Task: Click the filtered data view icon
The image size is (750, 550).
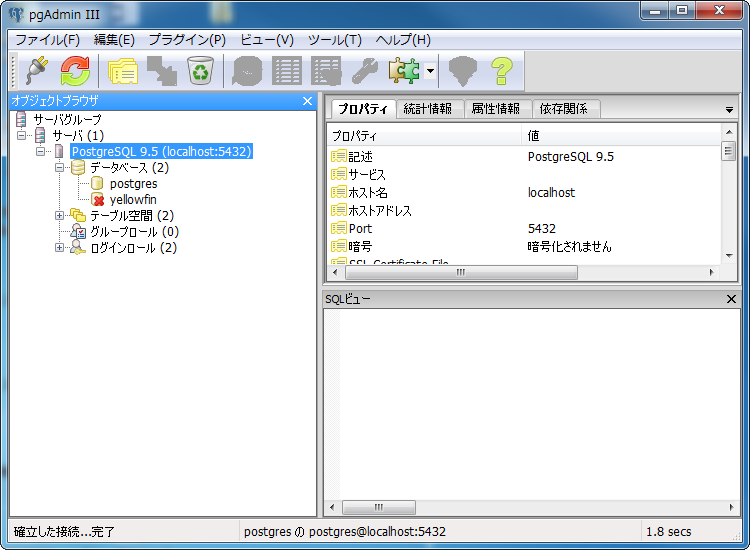Action: (x=326, y=71)
